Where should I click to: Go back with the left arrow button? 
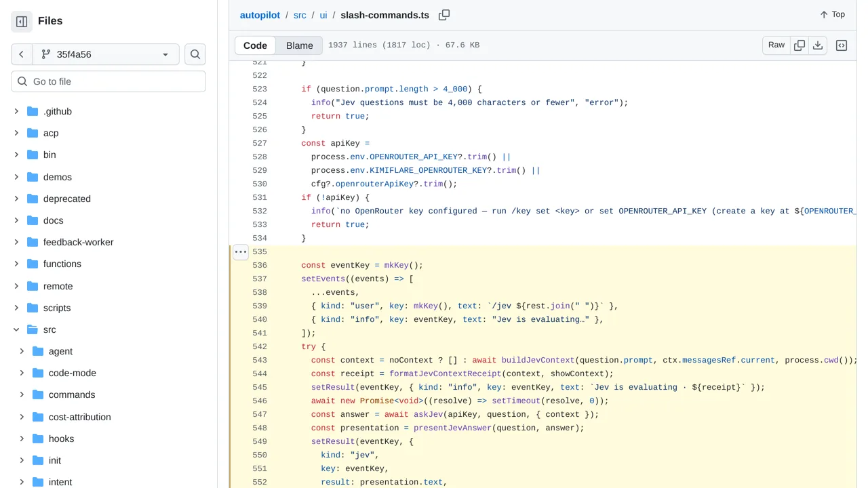[22, 54]
